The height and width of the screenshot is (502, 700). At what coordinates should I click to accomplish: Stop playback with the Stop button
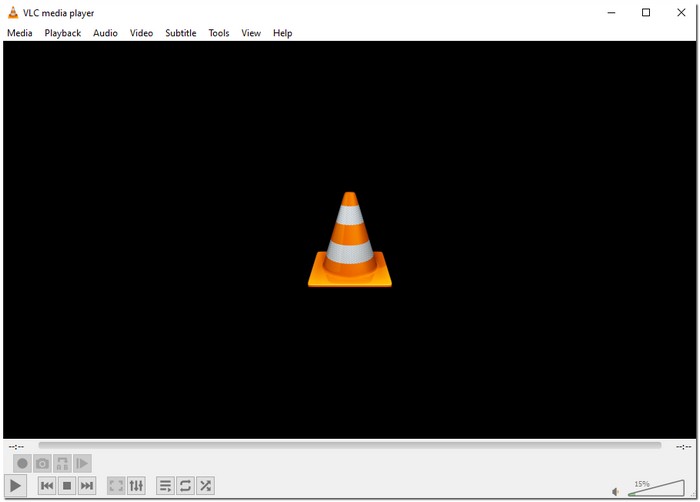tap(67, 485)
